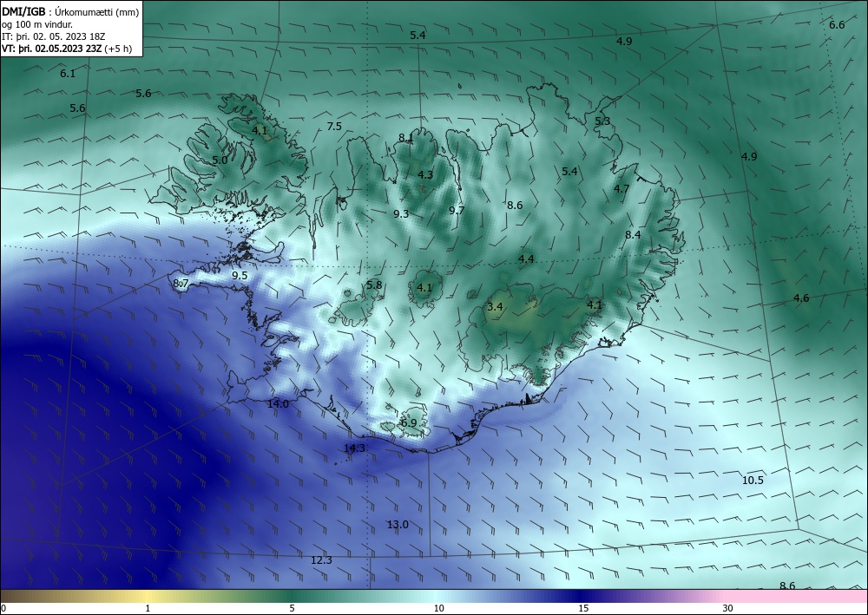Select the 5.3 value label

point(602,121)
